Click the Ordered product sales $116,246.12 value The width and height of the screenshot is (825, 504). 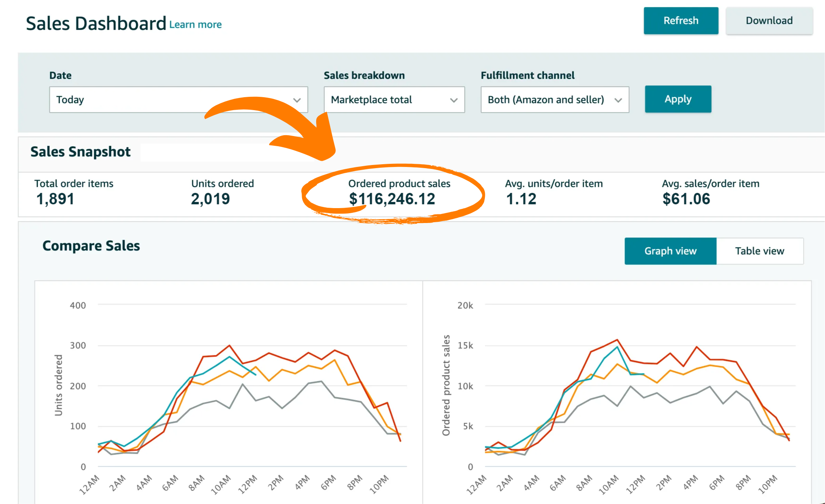pyautogui.click(x=392, y=199)
